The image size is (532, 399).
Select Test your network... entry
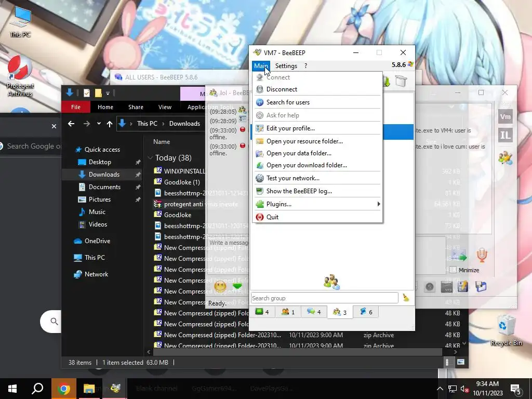(317, 178)
